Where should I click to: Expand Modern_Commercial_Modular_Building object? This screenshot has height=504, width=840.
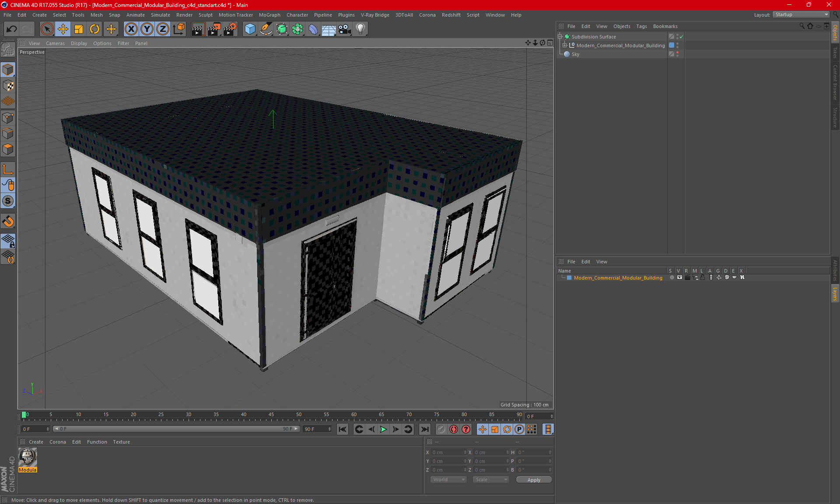(x=565, y=45)
